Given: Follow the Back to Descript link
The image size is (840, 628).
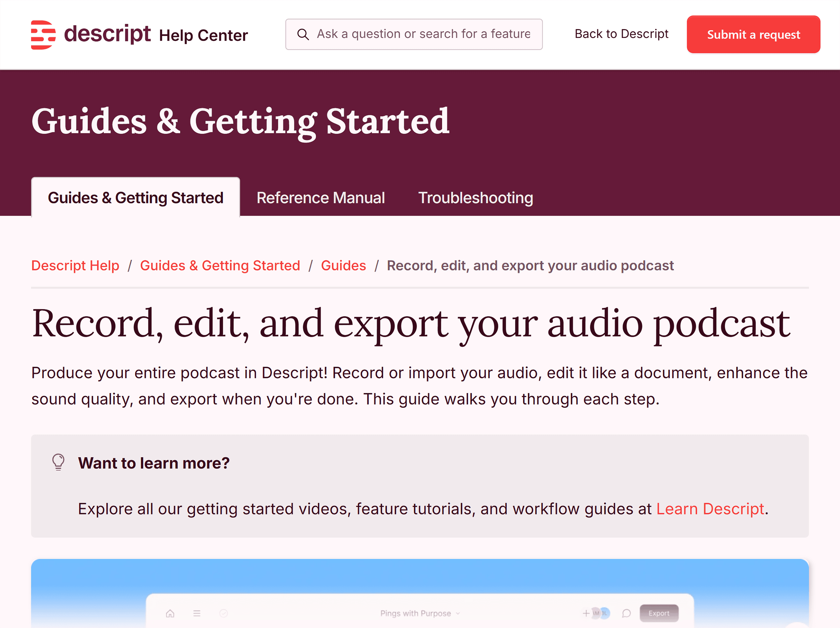Looking at the screenshot, I should pos(621,34).
